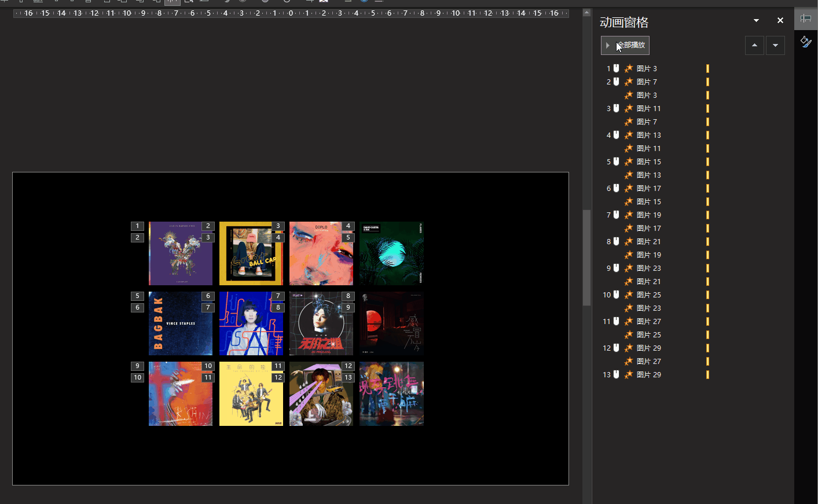This screenshot has height=504, width=818.
Task: Select the orange and blue abstract cover
Action: coord(181,393)
